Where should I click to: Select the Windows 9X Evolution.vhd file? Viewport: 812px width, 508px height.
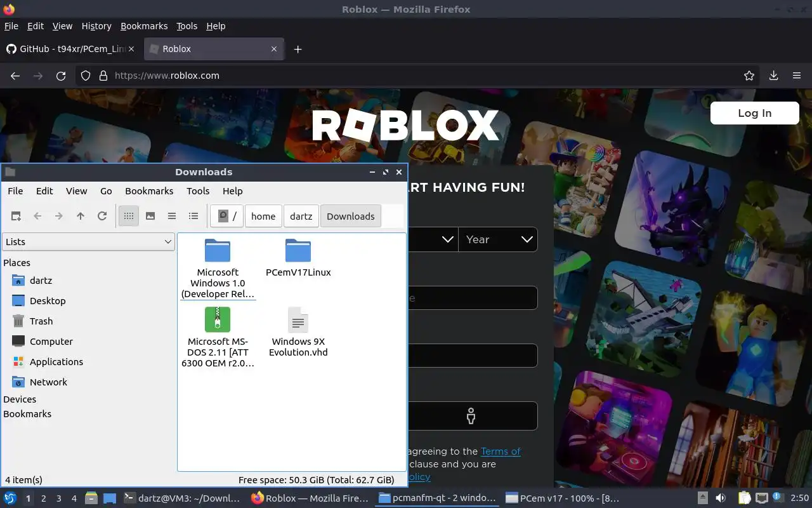(x=298, y=332)
